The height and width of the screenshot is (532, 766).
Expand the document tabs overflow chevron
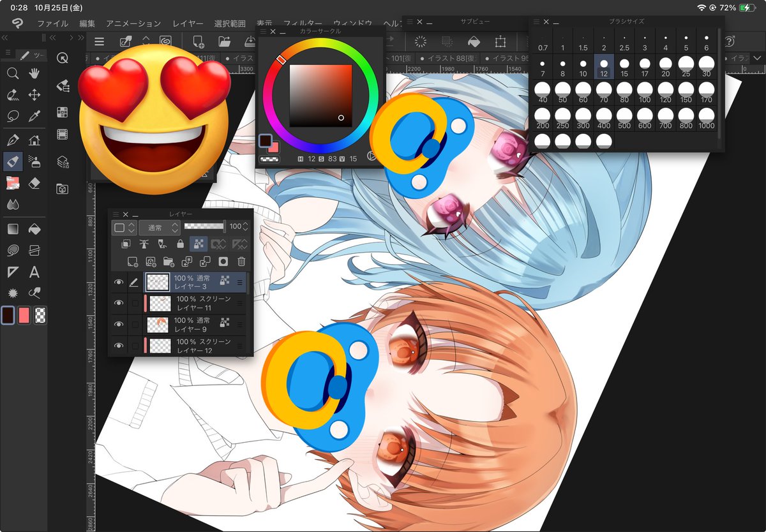pyautogui.click(x=757, y=58)
